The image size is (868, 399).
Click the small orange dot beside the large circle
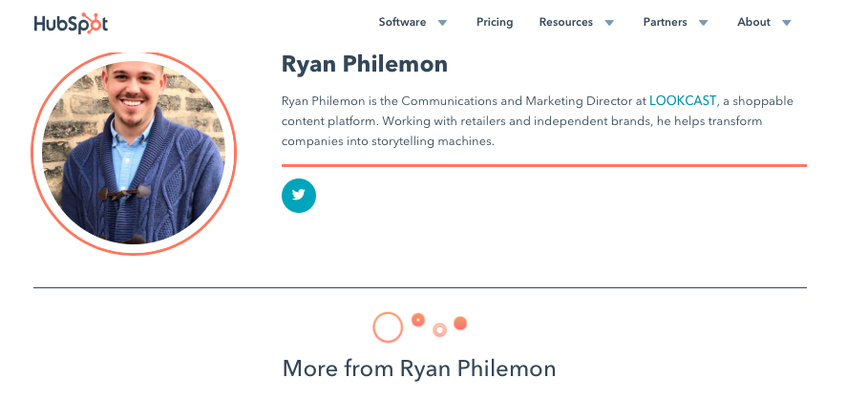(x=417, y=320)
